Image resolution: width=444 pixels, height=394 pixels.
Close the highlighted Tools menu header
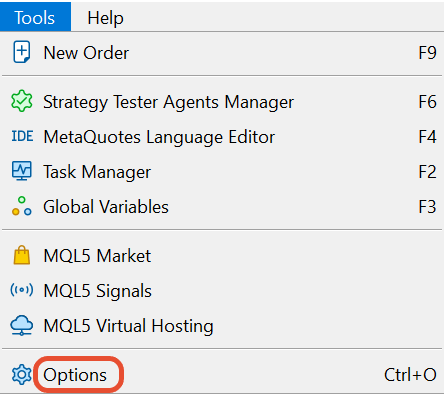(35, 17)
